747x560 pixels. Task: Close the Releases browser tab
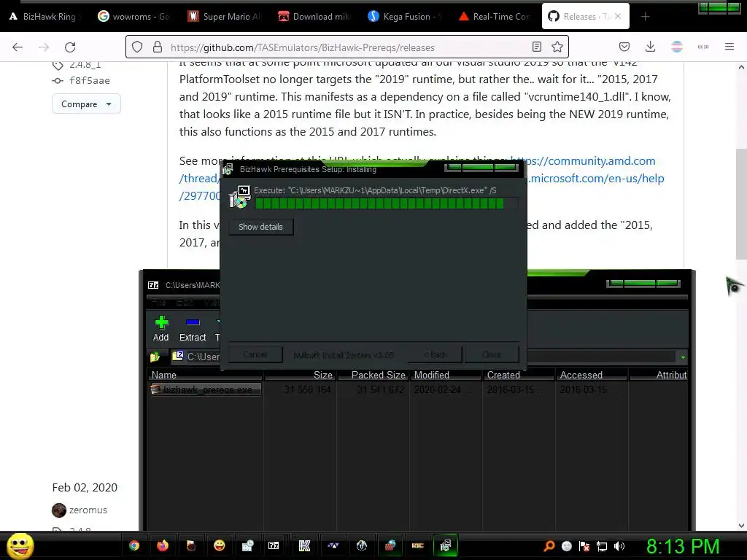tap(618, 16)
